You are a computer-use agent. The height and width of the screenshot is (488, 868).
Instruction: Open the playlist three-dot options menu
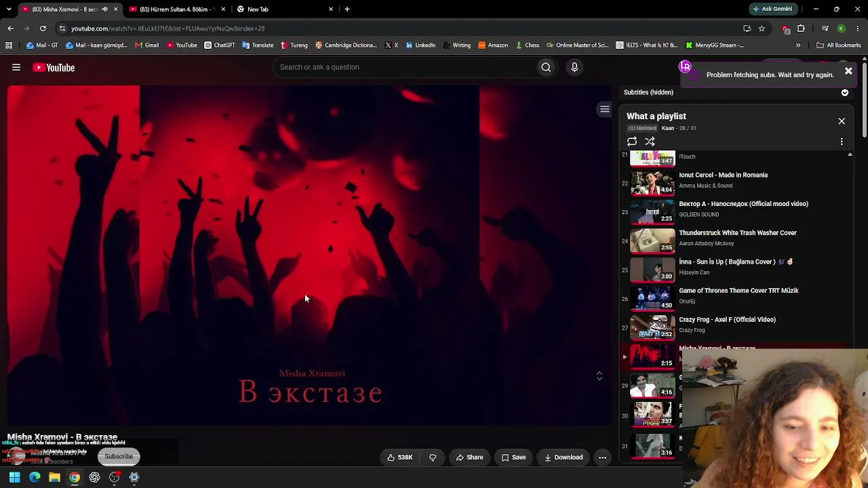pyautogui.click(x=842, y=142)
